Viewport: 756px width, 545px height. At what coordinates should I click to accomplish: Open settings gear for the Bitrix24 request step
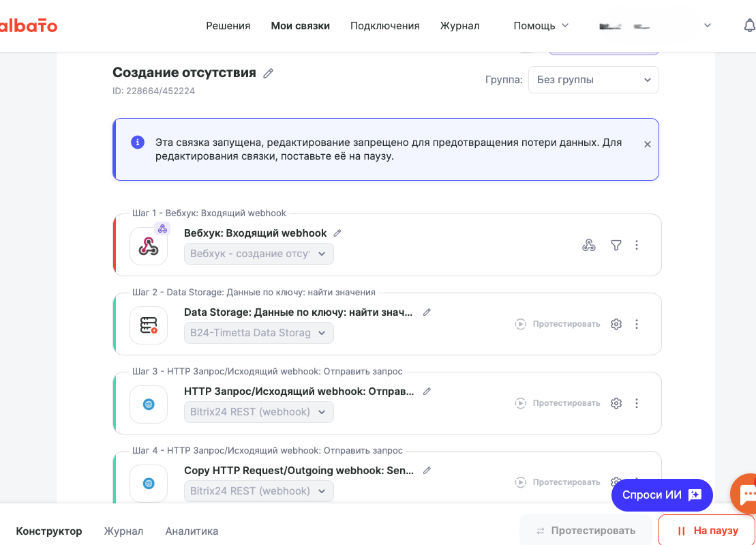click(x=616, y=403)
